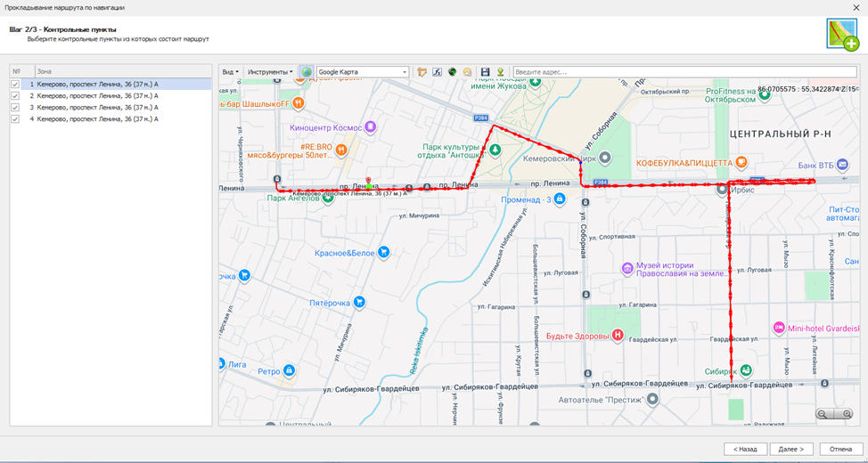Click the Автоателье Престиж marker
Image resolution: width=868 pixels, height=463 pixels.
[654, 399]
